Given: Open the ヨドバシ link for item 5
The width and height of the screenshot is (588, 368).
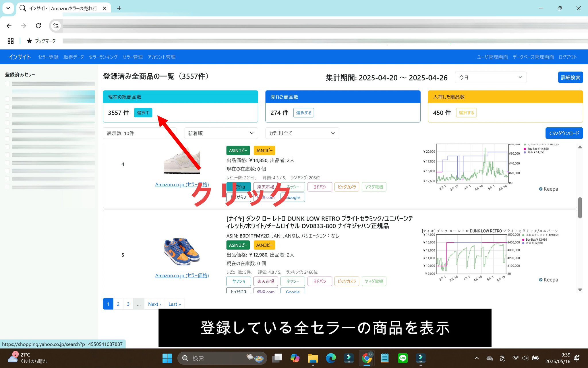Looking at the screenshot, I should pyautogui.click(x=320, y=281).
